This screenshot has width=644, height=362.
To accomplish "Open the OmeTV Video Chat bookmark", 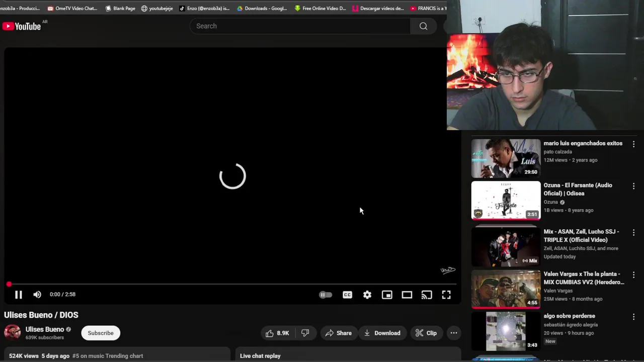I will (72, 8).
